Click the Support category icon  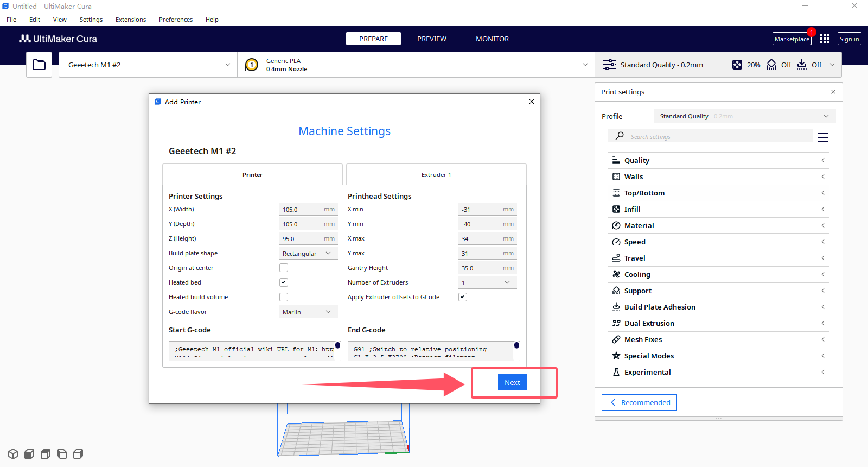click(x=616, y=291)
